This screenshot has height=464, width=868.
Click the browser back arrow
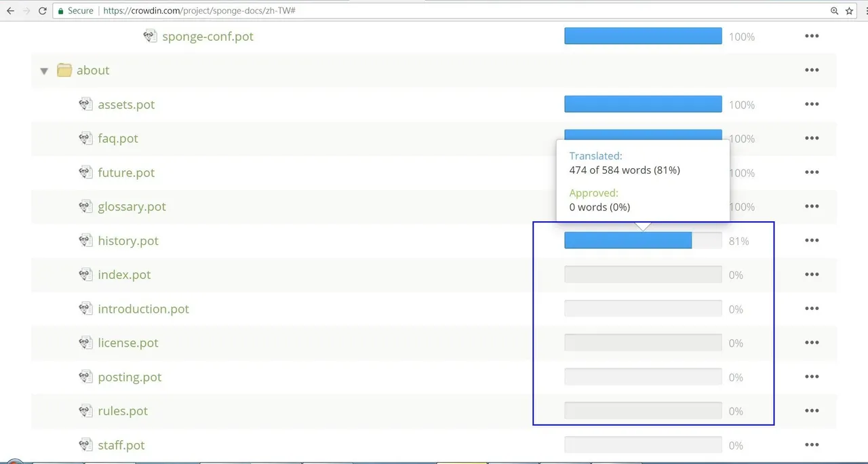coord(10,11)
